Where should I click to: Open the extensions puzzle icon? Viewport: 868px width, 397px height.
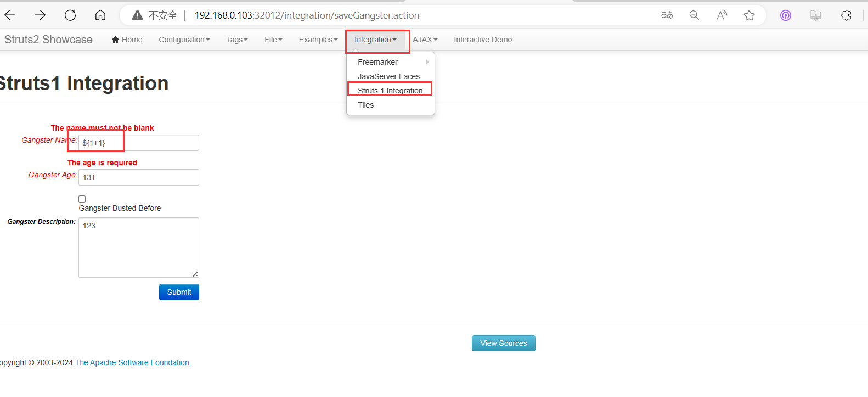click(x=846, y=15)
